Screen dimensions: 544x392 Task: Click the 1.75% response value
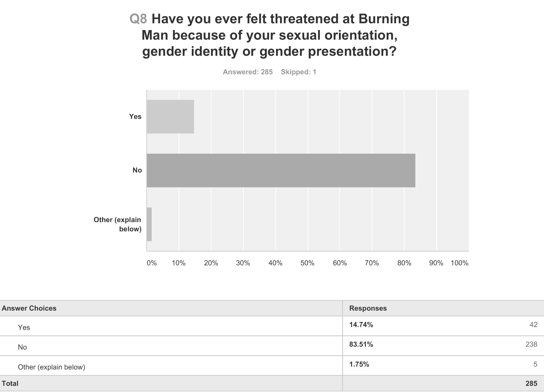359,364
